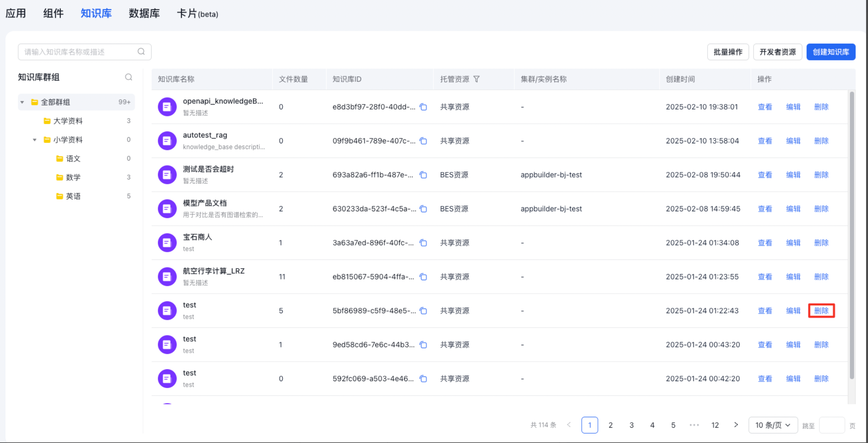Go to next page arrow
The height and width of the screenshot is (443, 868).
click(x=736, y=425)
